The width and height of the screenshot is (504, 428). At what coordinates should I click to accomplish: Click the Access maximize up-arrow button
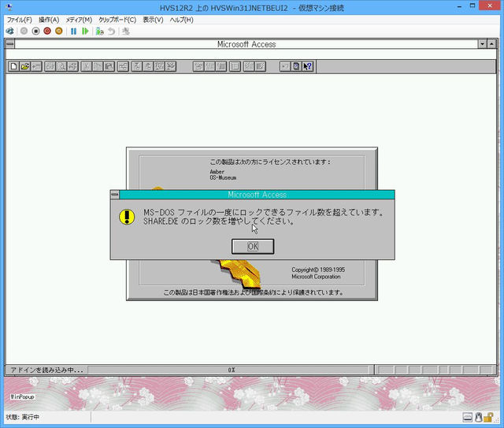click(491, 44)
